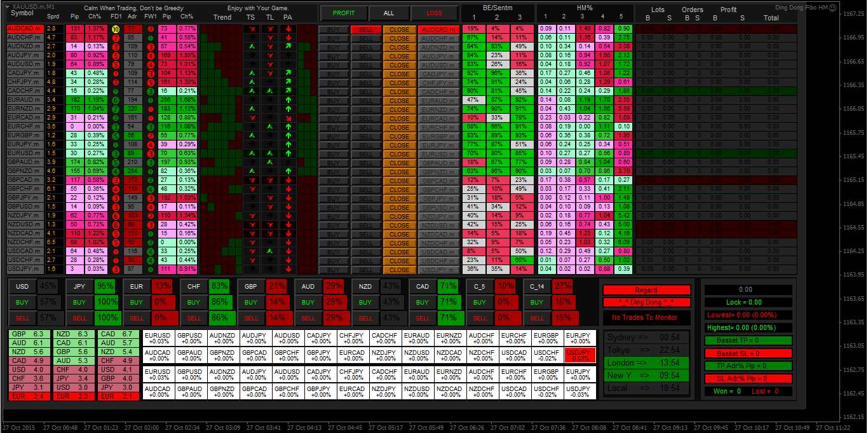Viewport: 868px width, 433px height.
Task: Click the JPY 95% strength value
Action: 106,286
